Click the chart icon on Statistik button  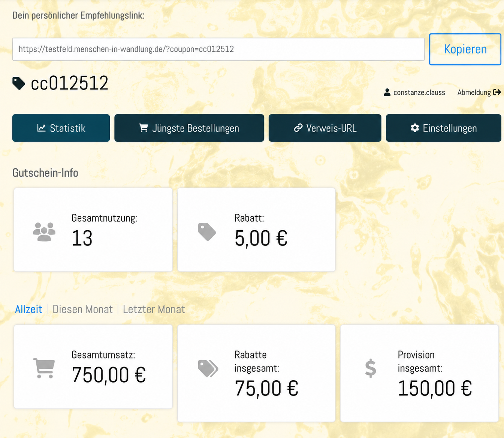click(41, 128)
